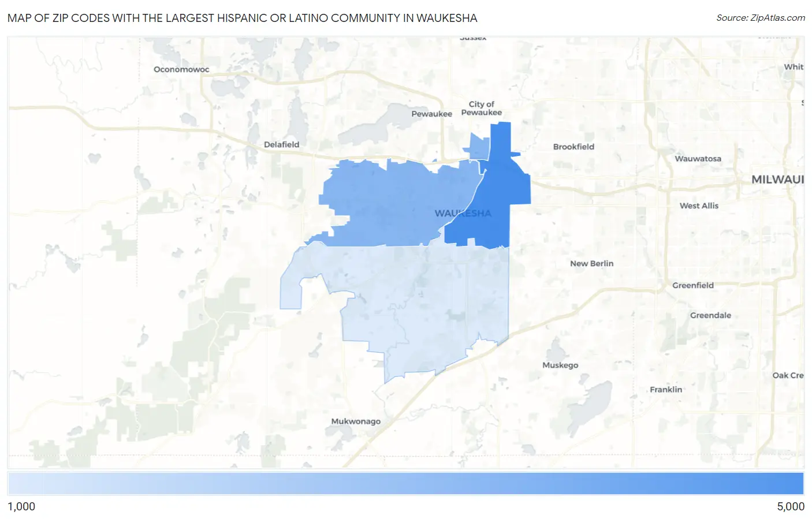Click the '1,000' legend minimum value
Screen dimensions: 812x519
click(x=21, y=506)
